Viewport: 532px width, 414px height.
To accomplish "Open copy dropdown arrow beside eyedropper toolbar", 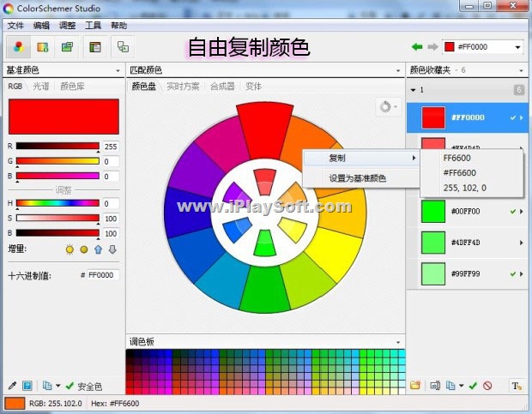I will [x=57, y=386].
